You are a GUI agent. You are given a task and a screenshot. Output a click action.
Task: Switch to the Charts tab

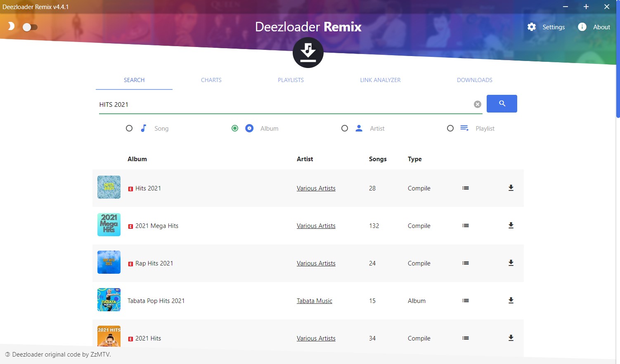pyautogui.click(x=211, y=80)
